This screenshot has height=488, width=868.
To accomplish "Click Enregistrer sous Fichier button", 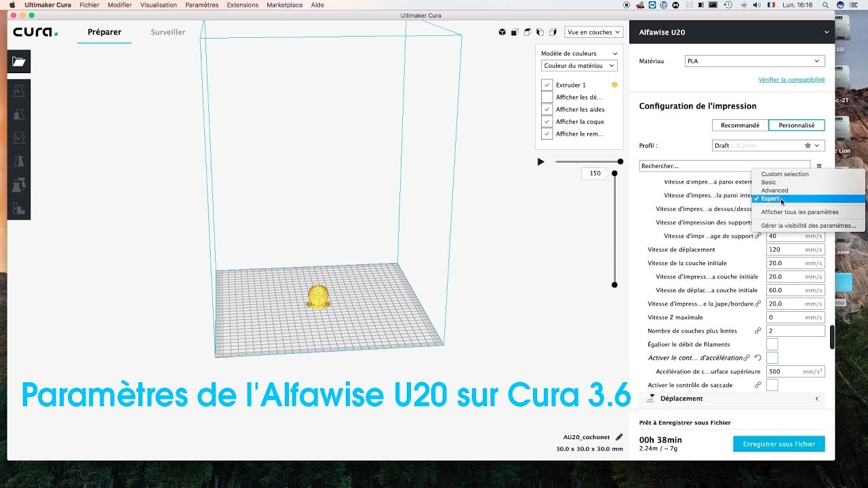I will 779,444.
